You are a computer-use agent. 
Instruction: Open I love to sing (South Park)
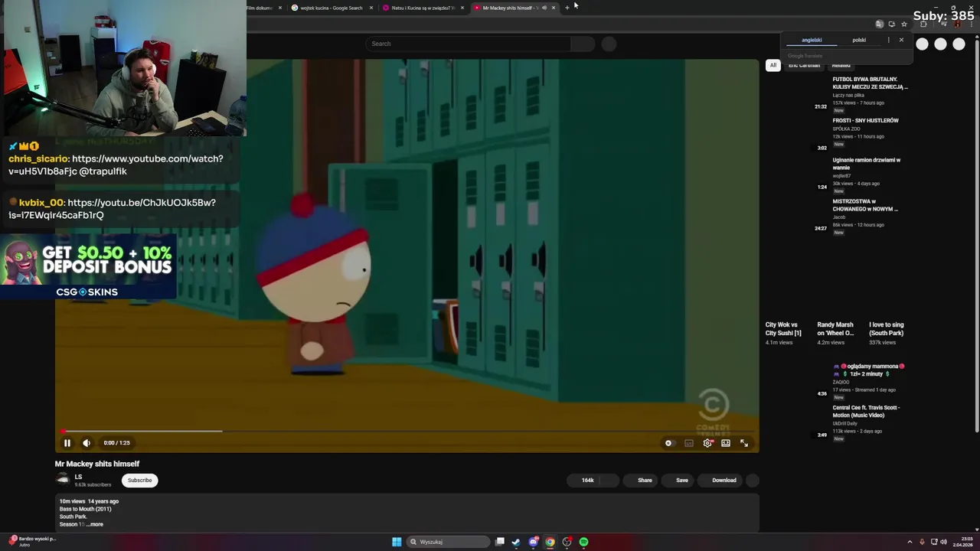point(887,329)
